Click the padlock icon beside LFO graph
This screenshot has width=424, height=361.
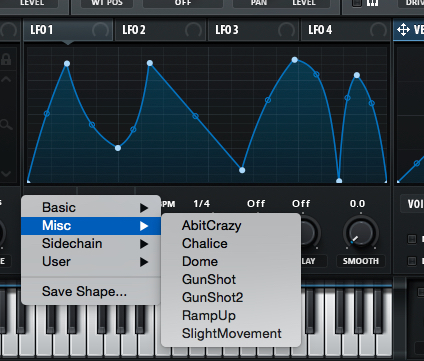pos(6,59)
